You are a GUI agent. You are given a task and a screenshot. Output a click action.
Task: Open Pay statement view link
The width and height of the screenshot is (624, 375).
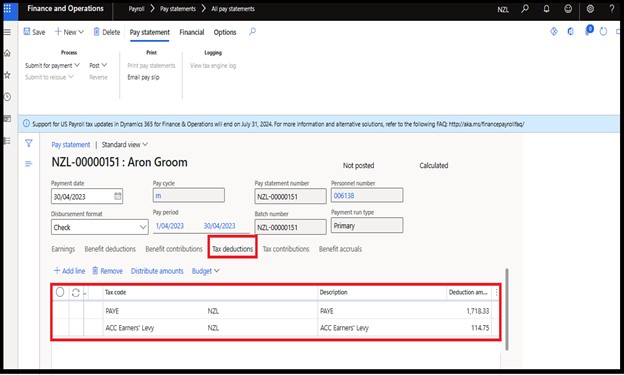[71, 145]
